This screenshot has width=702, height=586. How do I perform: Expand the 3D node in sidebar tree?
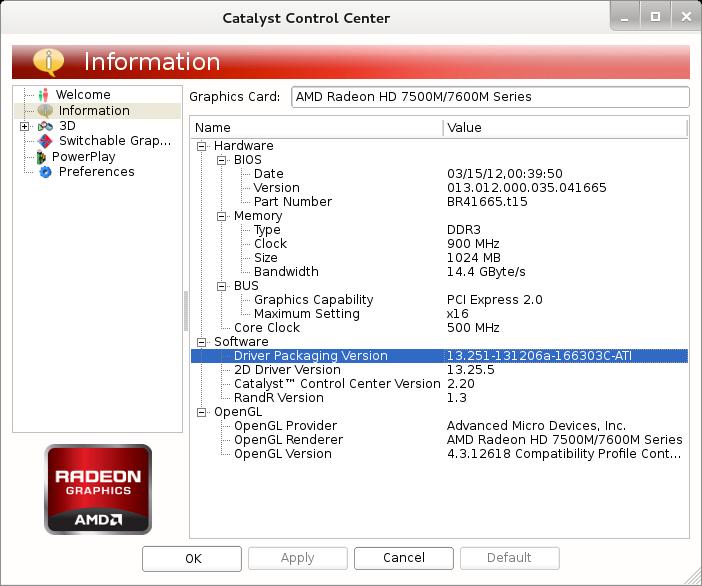[x=25, y=126]
